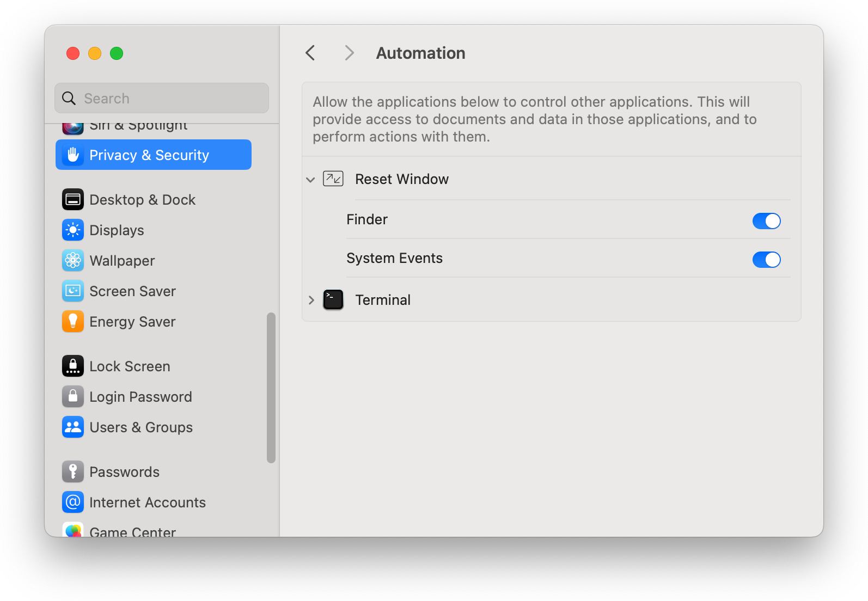Click the Passwords key icon
Viewport: 868px width, 601px height.
(x=73, y=472)
